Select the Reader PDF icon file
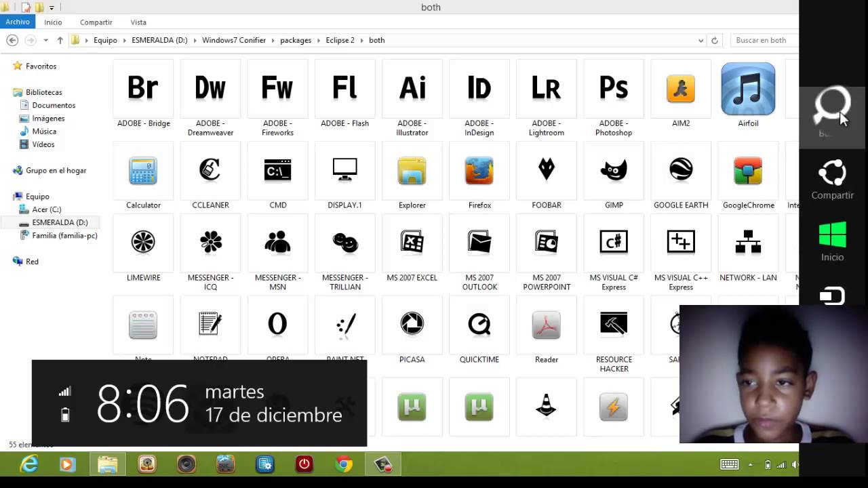 (x=546, y=325)
